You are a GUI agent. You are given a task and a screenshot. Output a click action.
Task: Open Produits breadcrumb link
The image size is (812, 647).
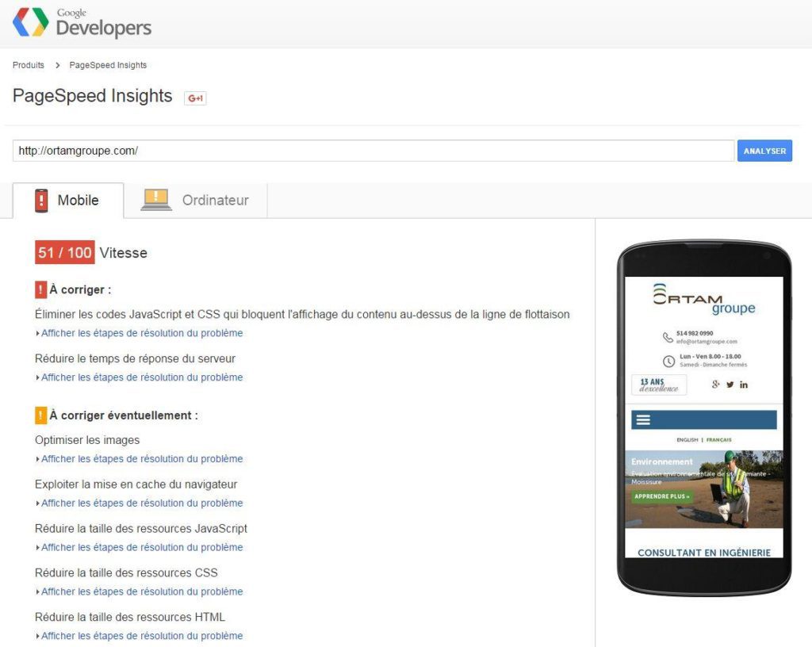tap(29, 65)
